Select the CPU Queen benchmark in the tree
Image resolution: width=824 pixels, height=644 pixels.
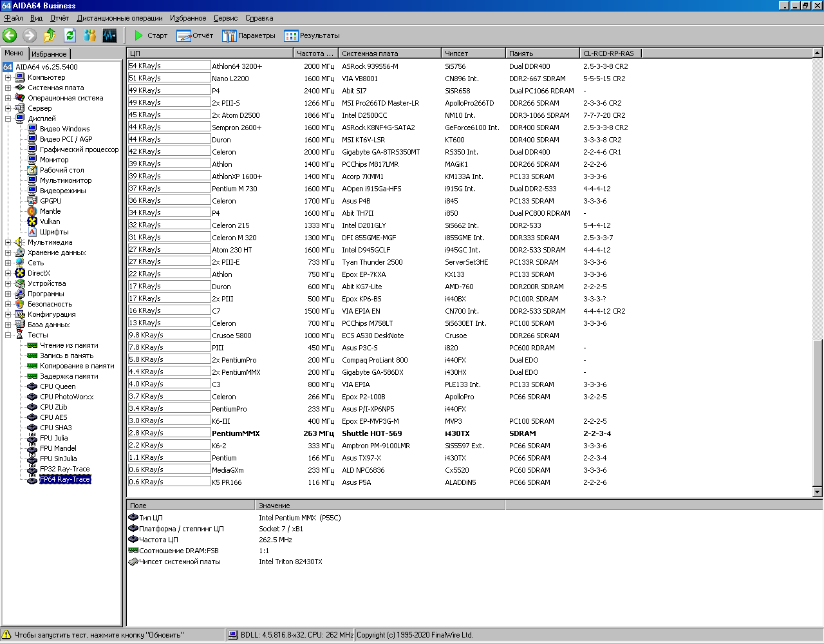57,386
